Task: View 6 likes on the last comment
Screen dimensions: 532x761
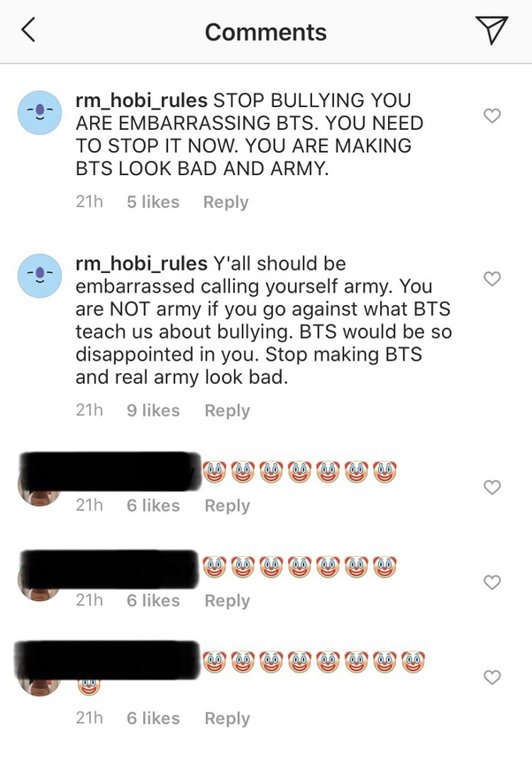Action: [x=153, y=719]
